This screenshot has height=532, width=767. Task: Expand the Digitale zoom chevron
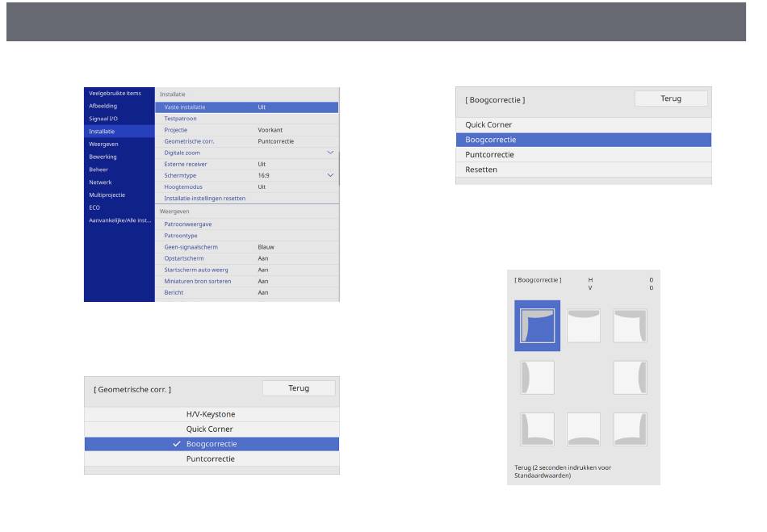click(330, 153)
